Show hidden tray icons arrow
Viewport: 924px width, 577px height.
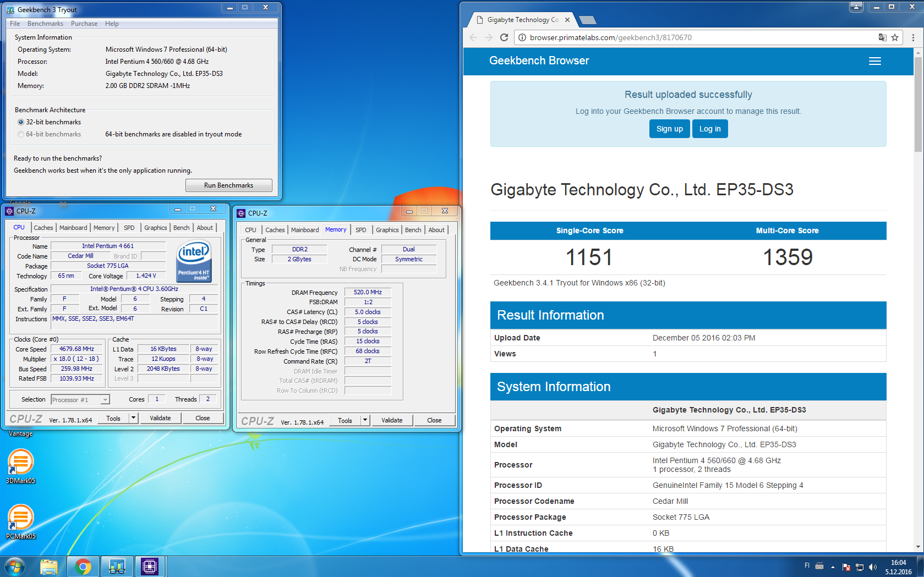[x=833, y=567]
